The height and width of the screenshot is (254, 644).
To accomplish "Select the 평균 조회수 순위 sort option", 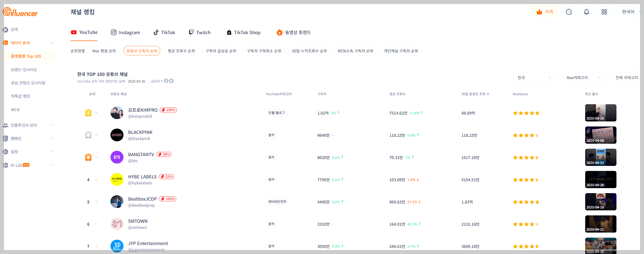I will click(x=181, y=51).
